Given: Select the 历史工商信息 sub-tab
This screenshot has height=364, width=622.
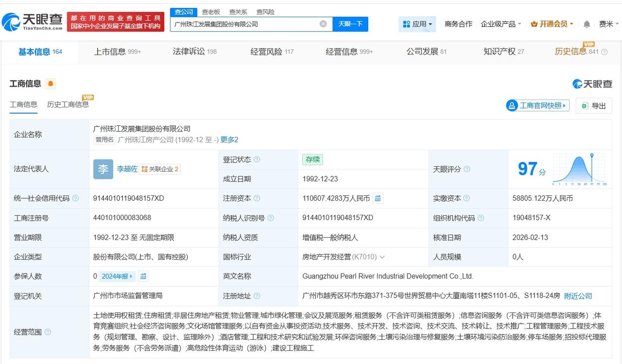Looking at the screenshot, I should click(68, 104).
